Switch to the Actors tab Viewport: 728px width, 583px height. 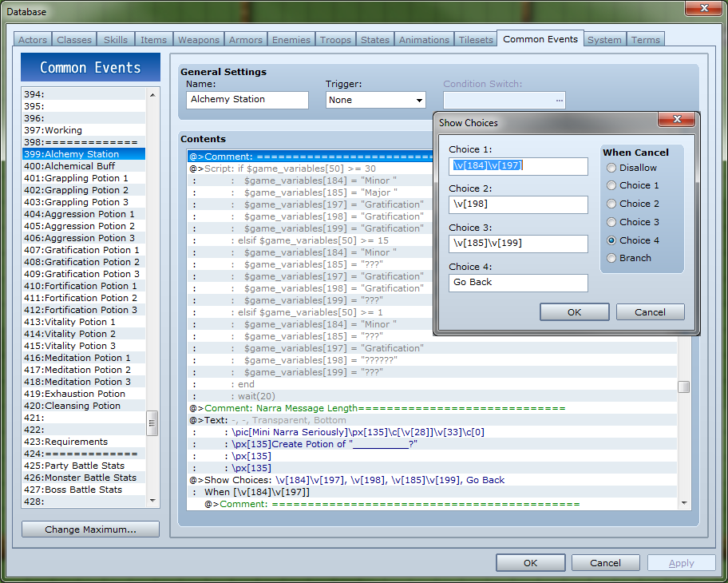click(x=33, y=39)
